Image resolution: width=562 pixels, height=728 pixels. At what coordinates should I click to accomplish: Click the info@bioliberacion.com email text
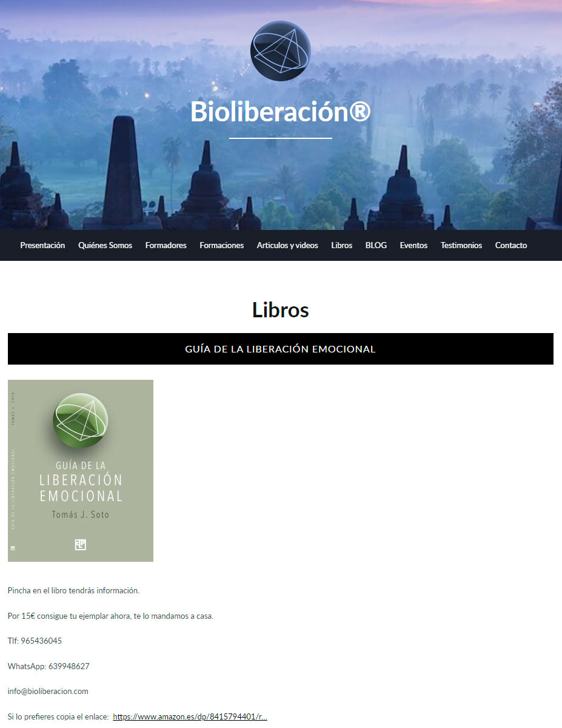tap(48, 691)
